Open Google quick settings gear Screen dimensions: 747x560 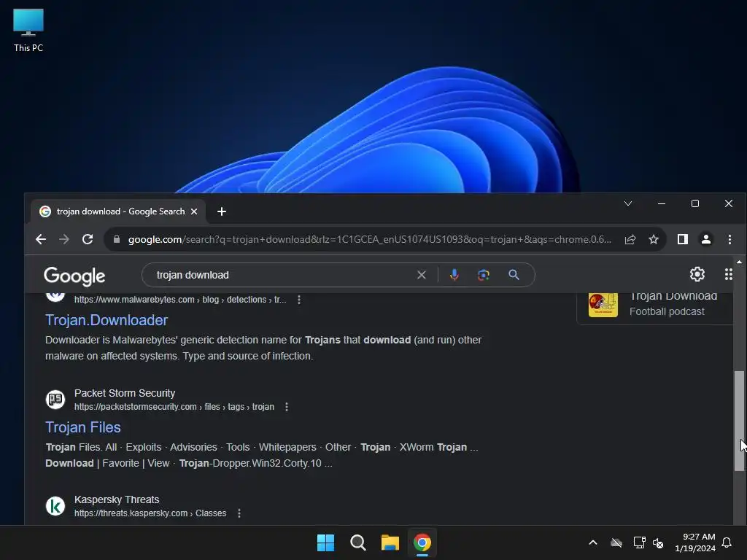coord(697,274)
